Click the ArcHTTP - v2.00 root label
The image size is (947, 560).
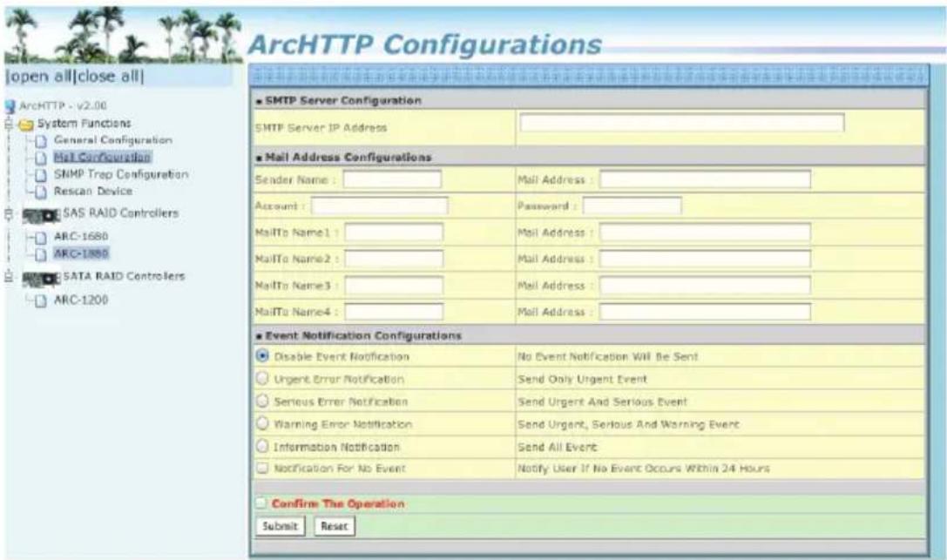point(63,105)
